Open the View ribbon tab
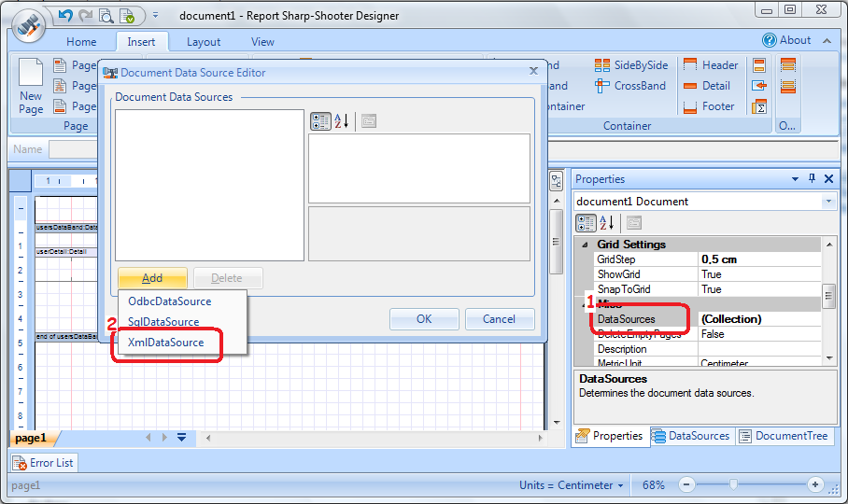This screenshot has width=848, height=504. point(262,42)
